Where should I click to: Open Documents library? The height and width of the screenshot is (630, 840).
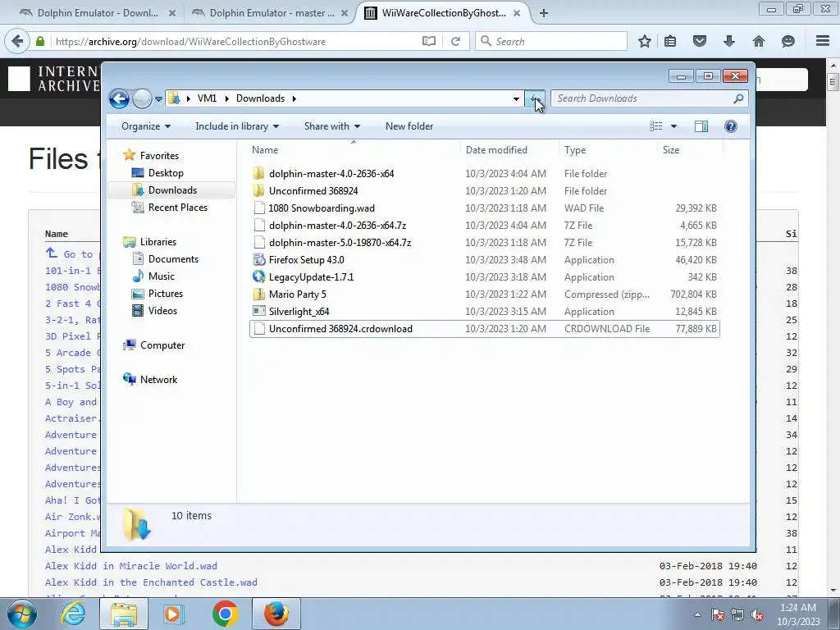point(173,258)
